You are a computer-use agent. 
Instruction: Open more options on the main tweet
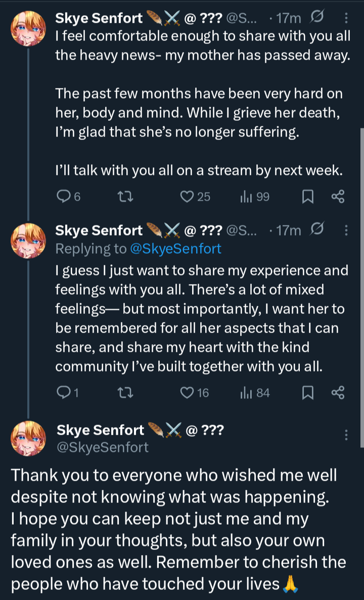[x=346, y=435]
